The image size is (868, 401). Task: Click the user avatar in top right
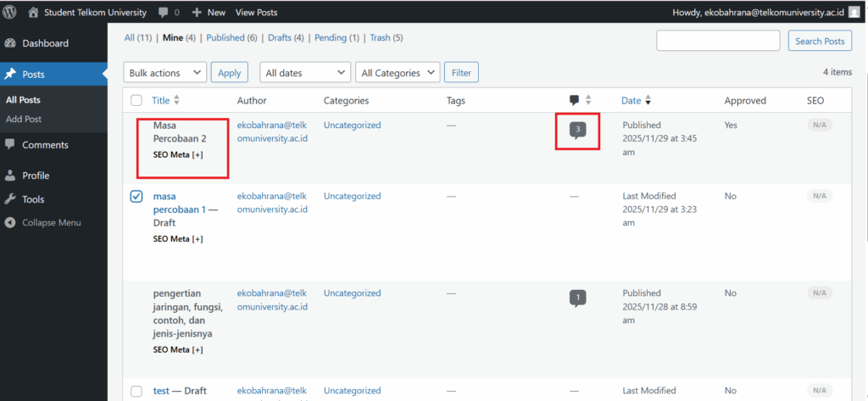(854, 13)
